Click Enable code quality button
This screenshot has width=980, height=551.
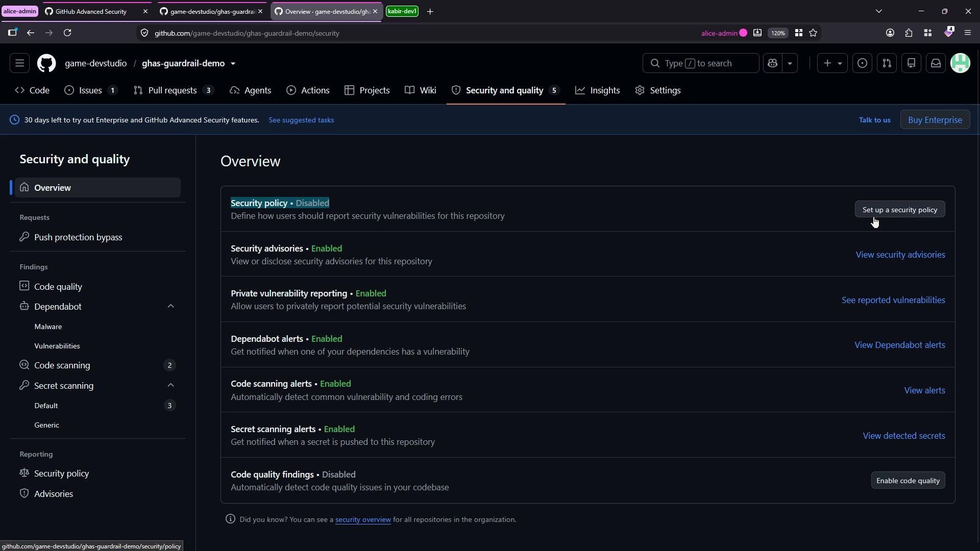(x=908, y=481)
